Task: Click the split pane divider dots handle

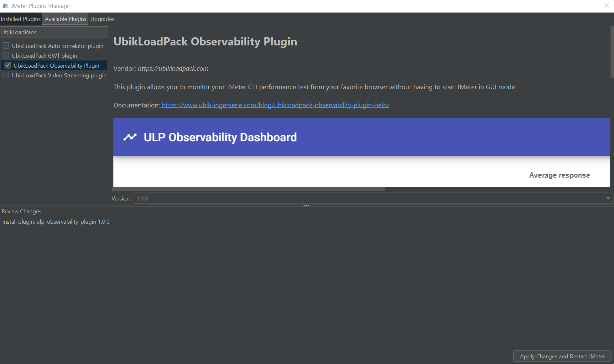Action: pyautogui.click(x=306, y=206)
